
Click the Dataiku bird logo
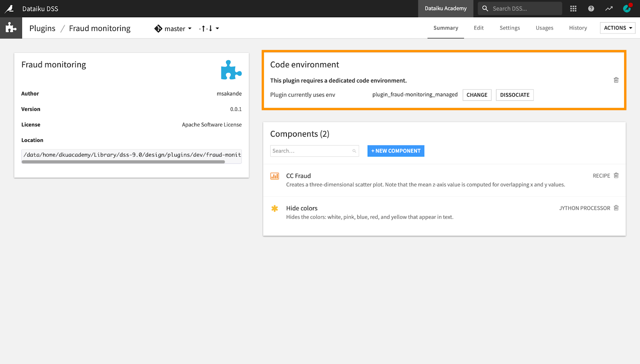[9, 8]
